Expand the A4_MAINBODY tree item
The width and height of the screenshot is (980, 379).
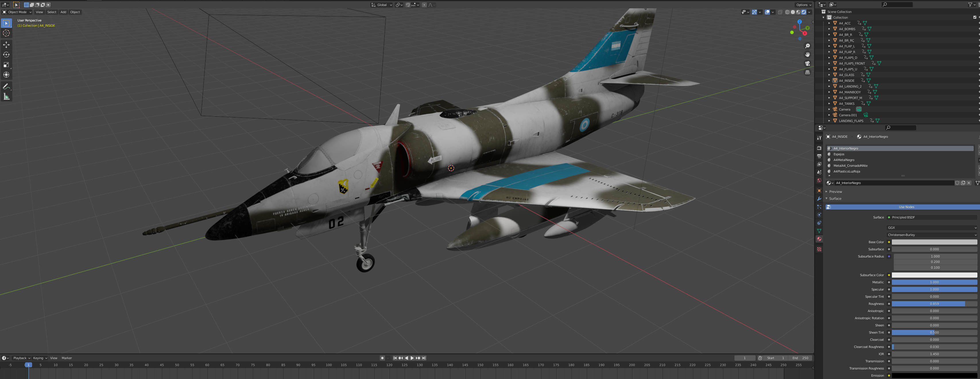point(829,92)
